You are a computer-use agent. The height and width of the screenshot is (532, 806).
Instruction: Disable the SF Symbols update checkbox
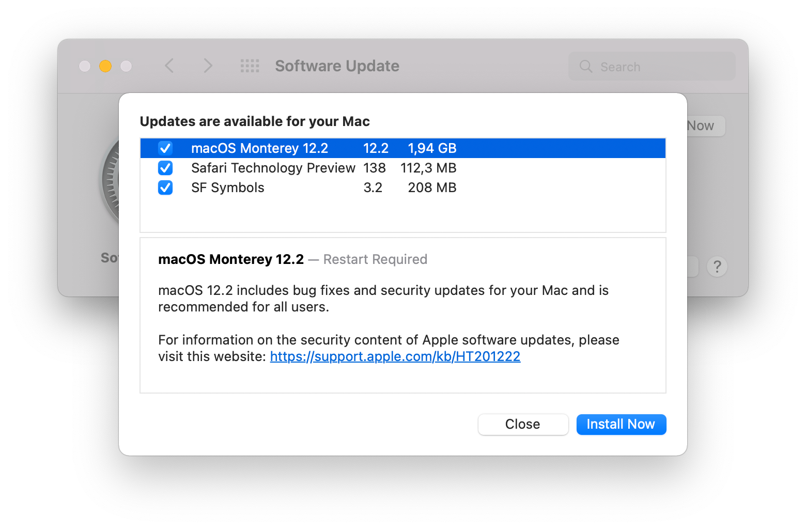(165, 187)
